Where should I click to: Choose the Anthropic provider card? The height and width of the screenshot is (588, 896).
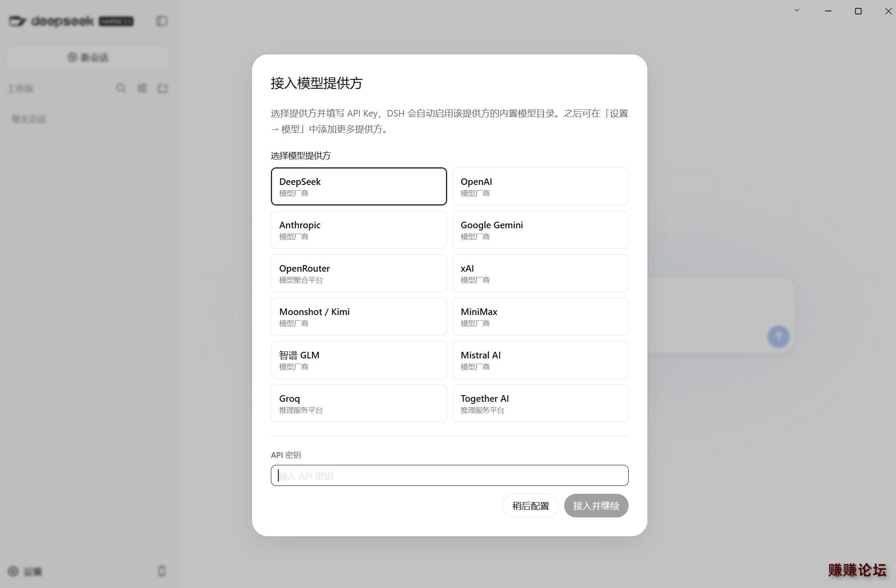[x=359, y=230]
